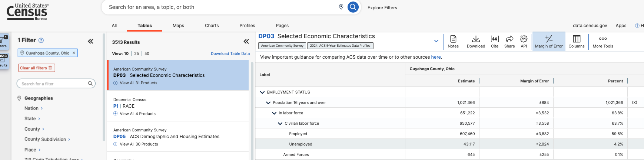
Task: Click the Margin of Error column header
Action: [534, 81]
